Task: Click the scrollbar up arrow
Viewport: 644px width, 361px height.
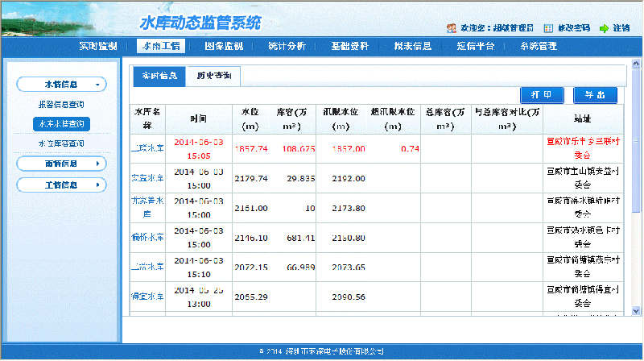Action: pyautogui.click(x=637, y=64)
